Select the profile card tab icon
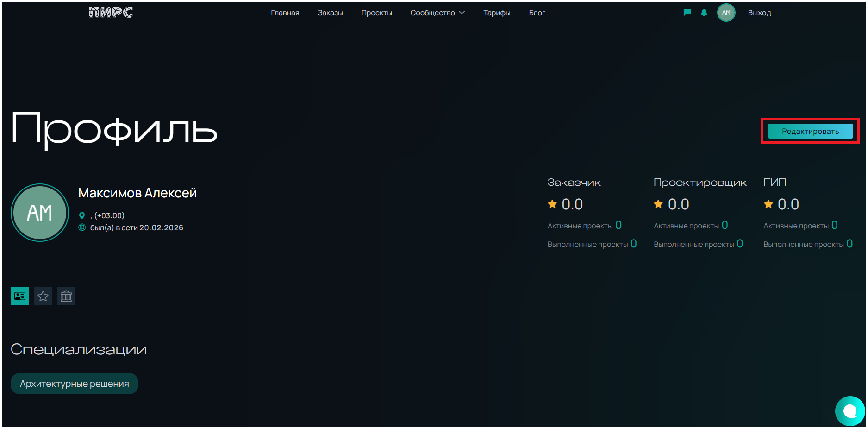 click(20, 296)
